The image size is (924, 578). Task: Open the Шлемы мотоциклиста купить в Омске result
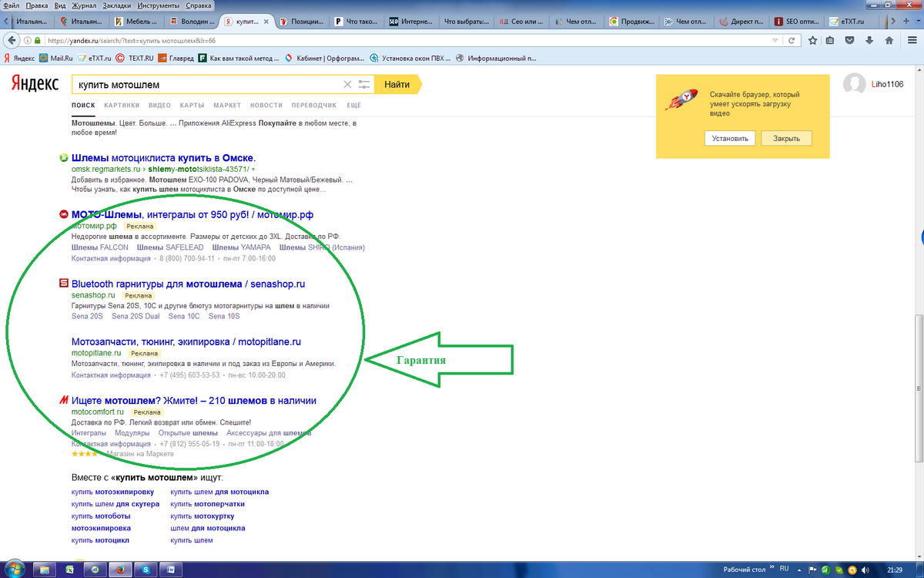(x=163, y=158)
